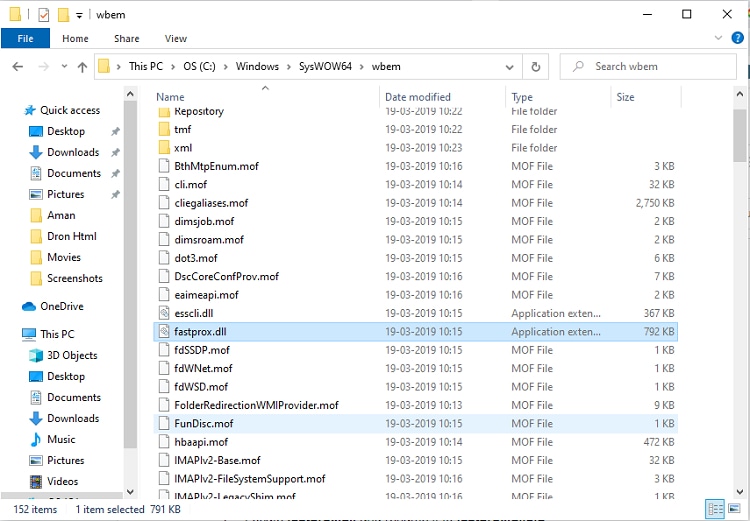Go back using the Back arrow
This screenshot has width=750, height=521.
(x=18, y=67)
